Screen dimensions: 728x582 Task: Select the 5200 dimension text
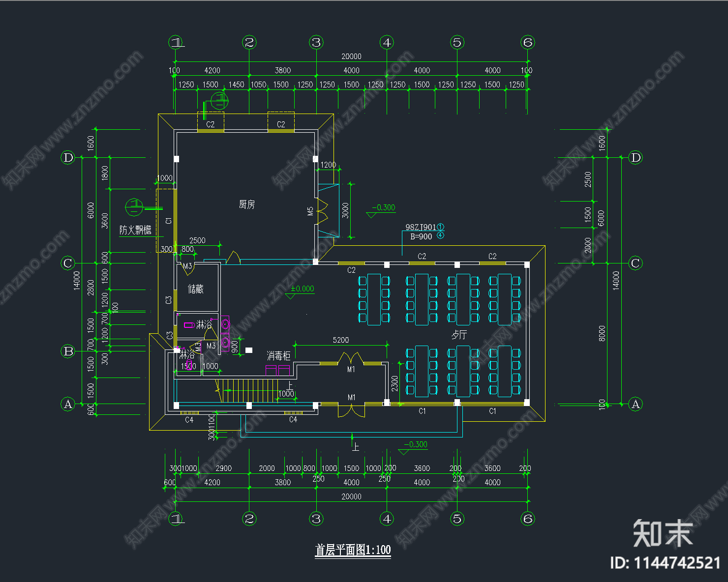pos(341,340)
